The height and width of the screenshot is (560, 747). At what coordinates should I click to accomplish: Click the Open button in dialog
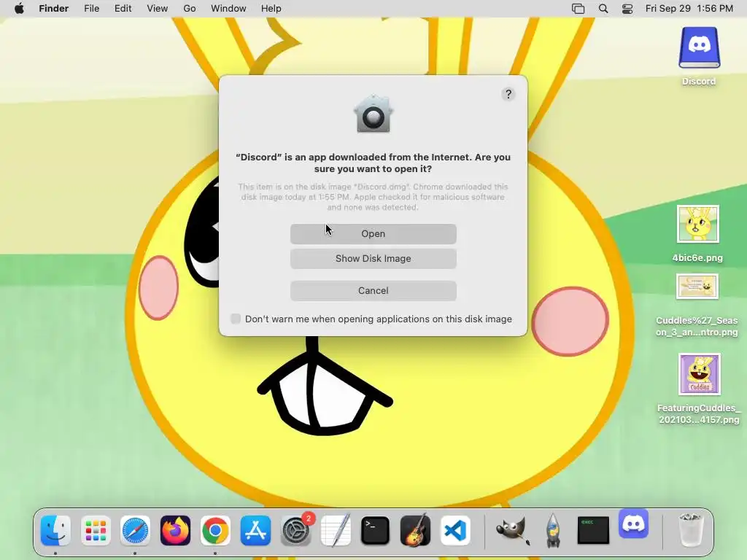click(x=373, y=234)
